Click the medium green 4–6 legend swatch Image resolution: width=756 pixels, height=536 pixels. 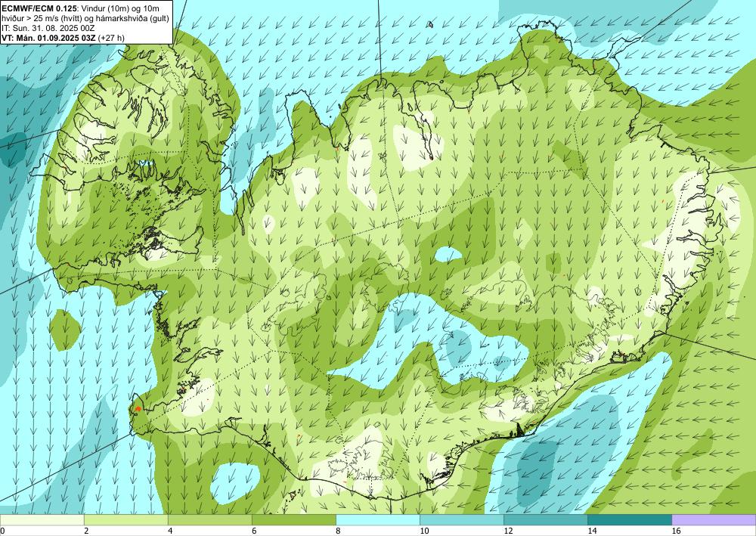coord(209,520)
